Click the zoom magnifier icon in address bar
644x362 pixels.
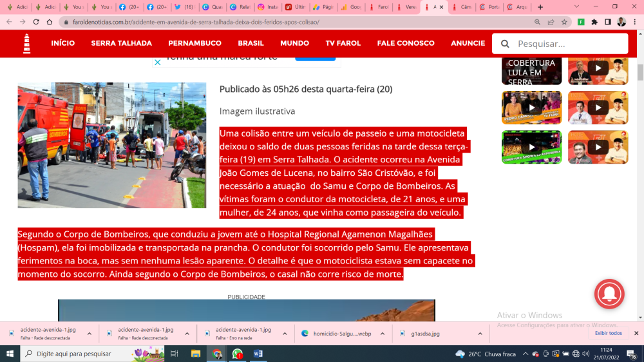click(x=537, y=22)
